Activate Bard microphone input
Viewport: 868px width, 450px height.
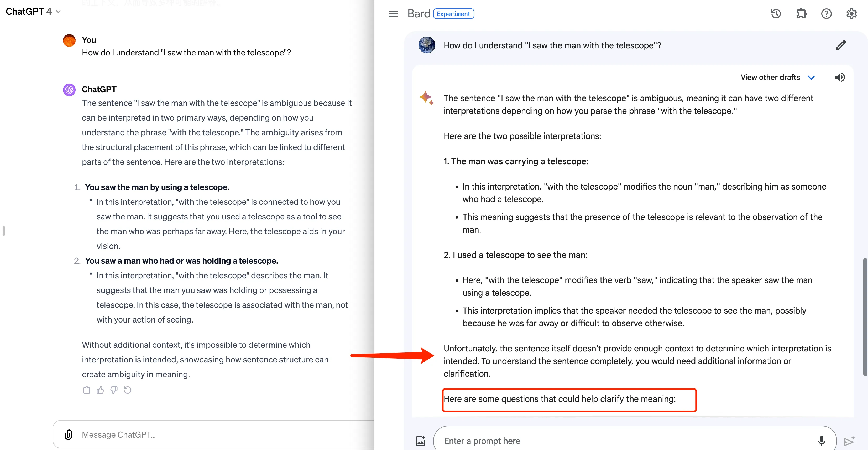point(822,441)
